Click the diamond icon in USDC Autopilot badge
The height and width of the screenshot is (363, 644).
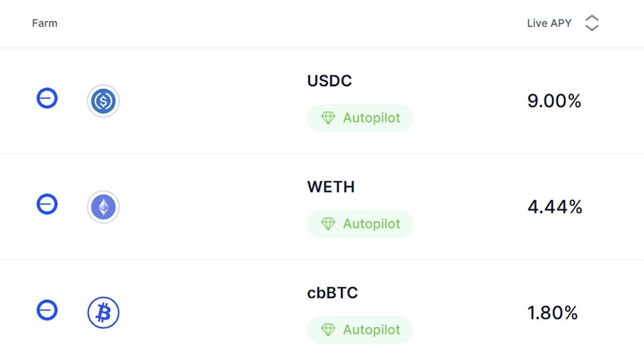click(x=328, y=118)
